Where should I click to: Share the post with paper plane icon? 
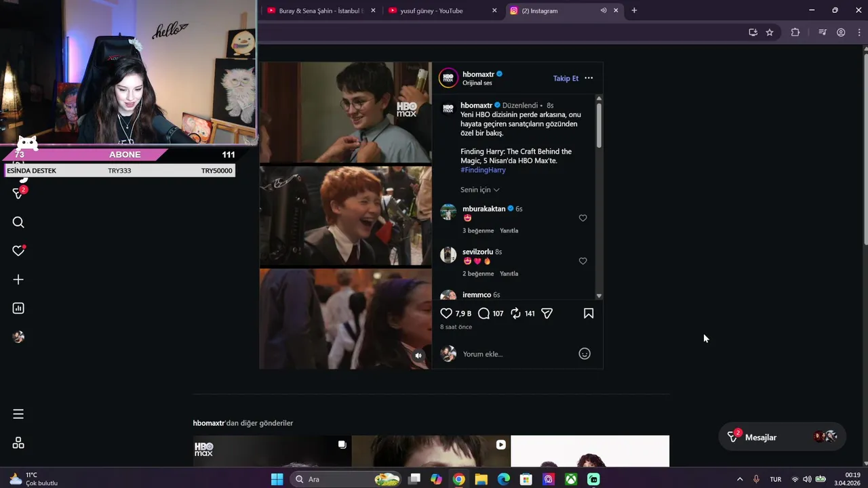tap(547, 313)
